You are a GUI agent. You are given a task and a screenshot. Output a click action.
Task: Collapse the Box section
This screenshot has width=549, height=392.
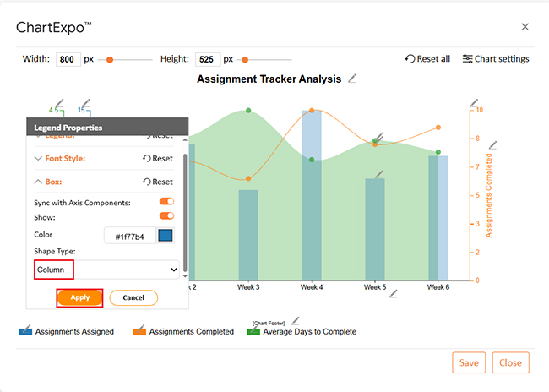click(x=38, y=181)
